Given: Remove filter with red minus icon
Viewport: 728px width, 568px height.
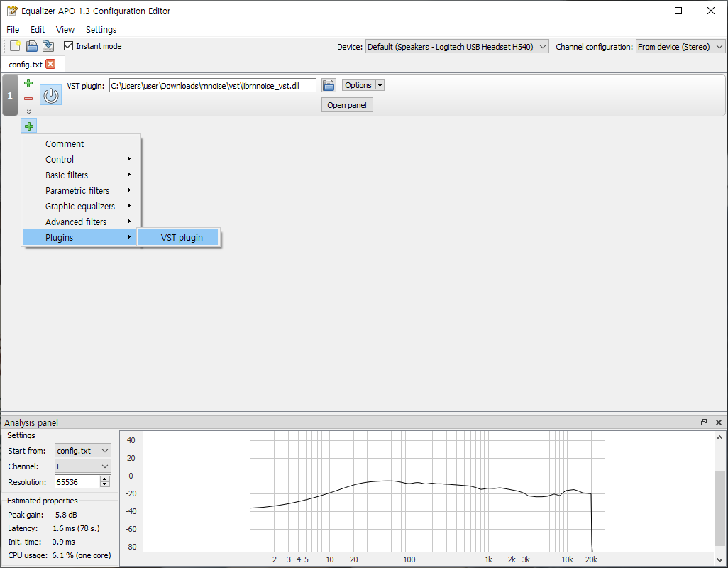Looking at the screenshot, I should click(28, 99).
